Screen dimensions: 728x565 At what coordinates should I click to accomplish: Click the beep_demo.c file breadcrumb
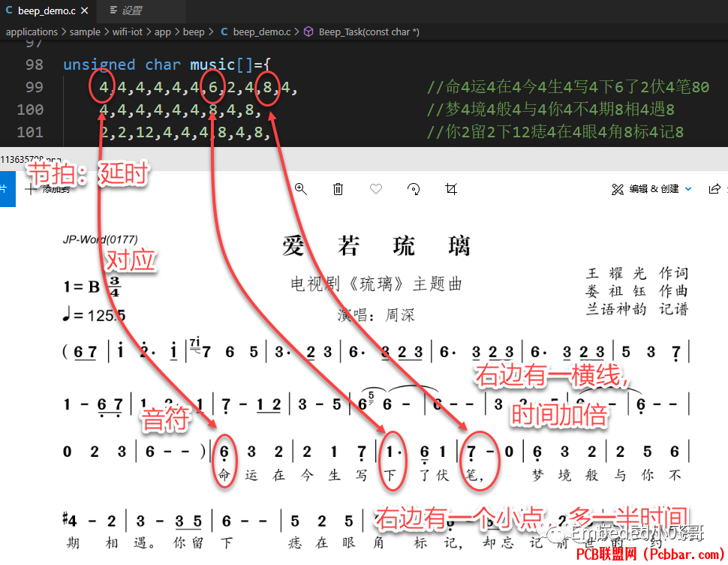[x=262, y=32]
